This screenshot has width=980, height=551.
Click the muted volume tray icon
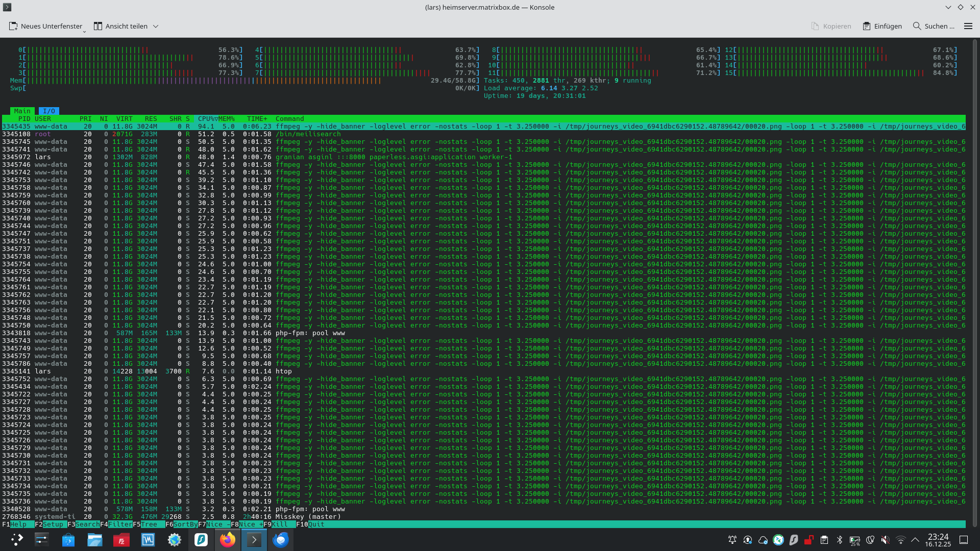coord(886,540)
